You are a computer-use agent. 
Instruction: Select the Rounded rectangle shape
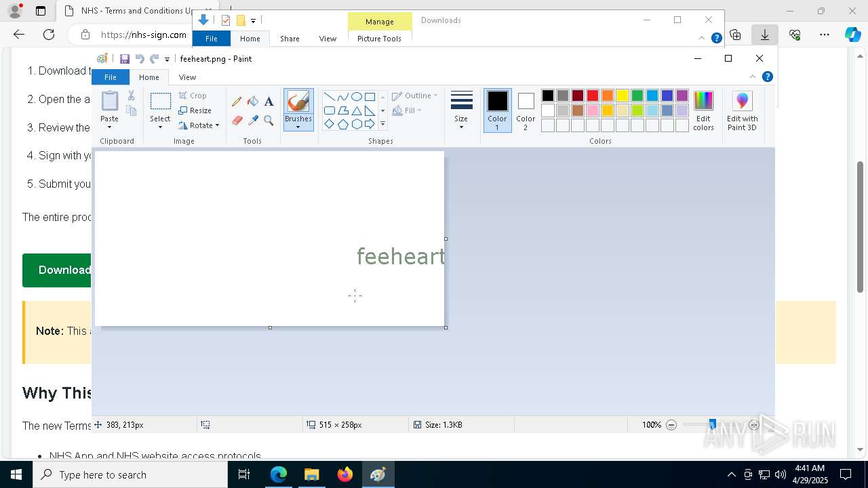[329, 110]
